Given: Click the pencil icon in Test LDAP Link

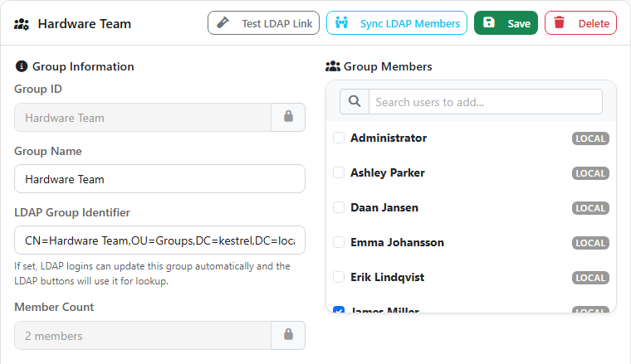Looking at the screenshot, I should tap(223, 22).
